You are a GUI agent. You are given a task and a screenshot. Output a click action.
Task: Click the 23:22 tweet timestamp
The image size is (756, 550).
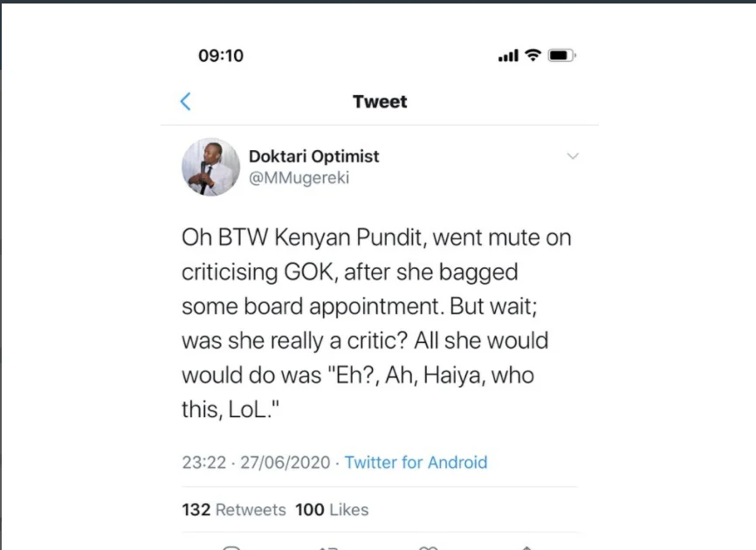click(203, 463)
